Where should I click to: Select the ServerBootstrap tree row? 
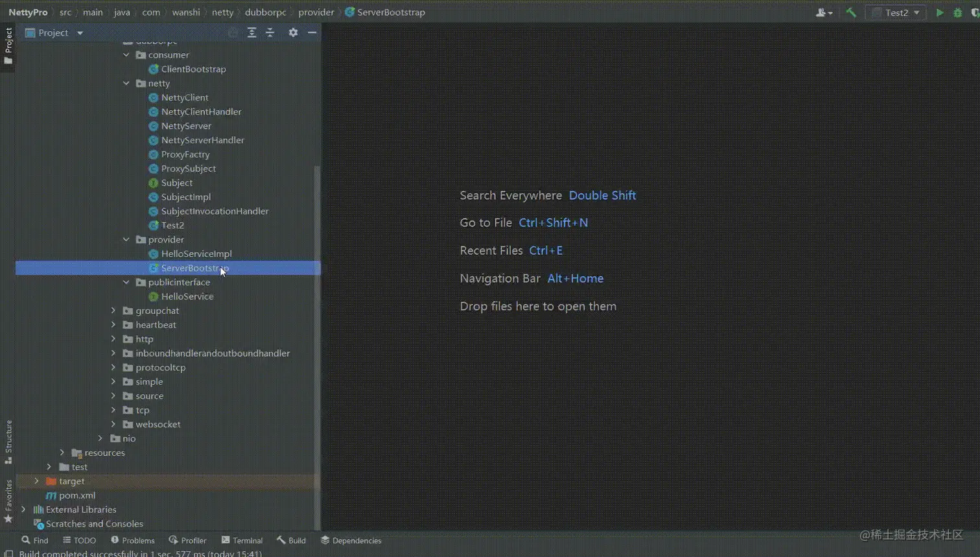click(x=168, y=268)
